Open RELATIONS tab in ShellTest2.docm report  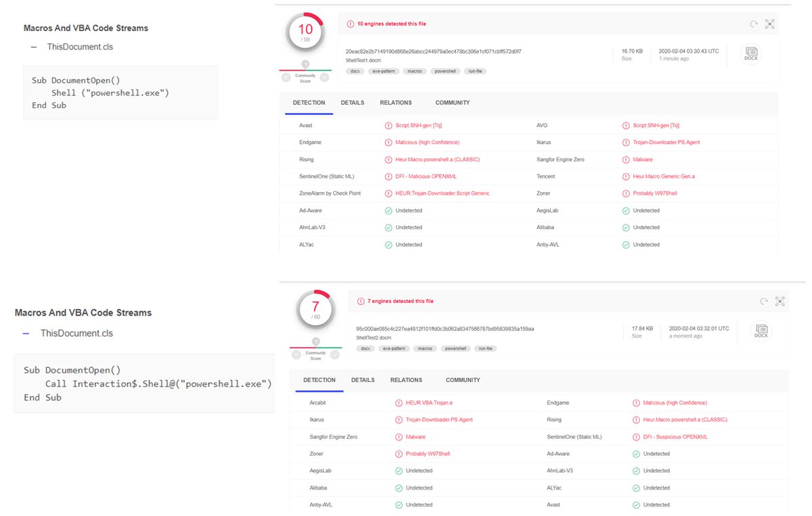tap(406, 380)
